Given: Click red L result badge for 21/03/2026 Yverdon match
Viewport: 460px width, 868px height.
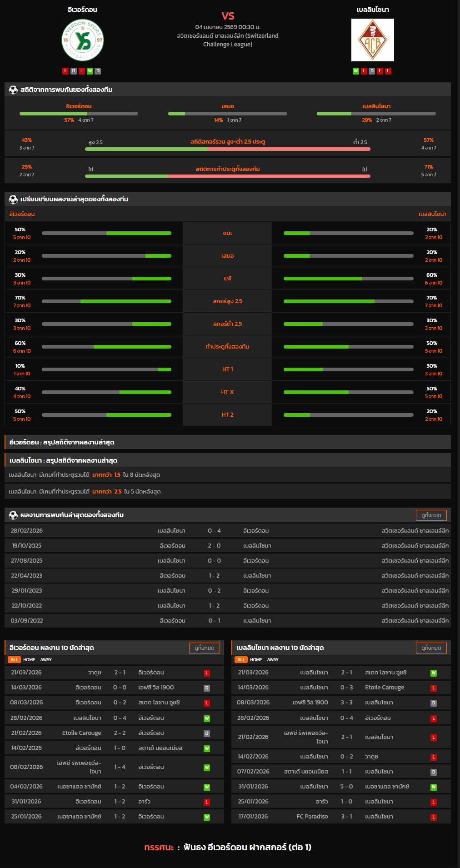Looking at the screenshot, I should [207, 673].
